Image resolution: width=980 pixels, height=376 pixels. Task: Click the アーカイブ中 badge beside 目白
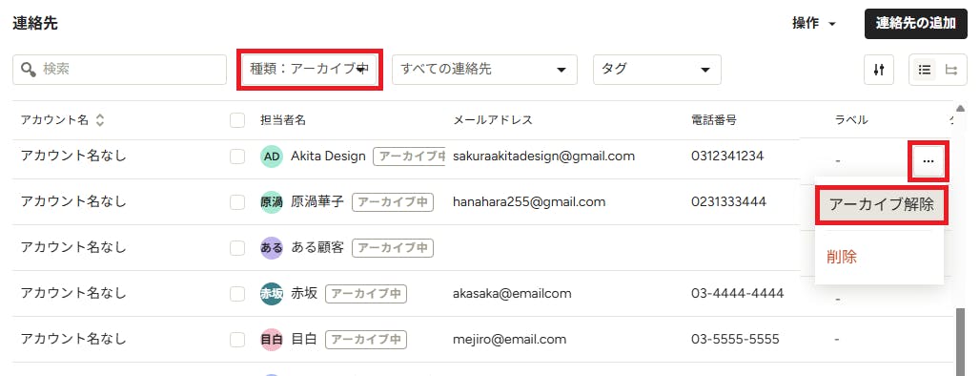[366, 340]
